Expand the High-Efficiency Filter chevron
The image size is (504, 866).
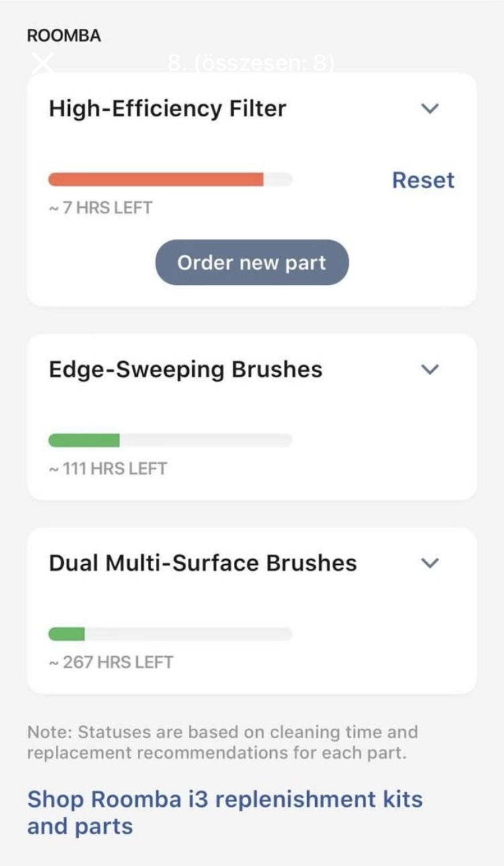click(x=429, y=108)
